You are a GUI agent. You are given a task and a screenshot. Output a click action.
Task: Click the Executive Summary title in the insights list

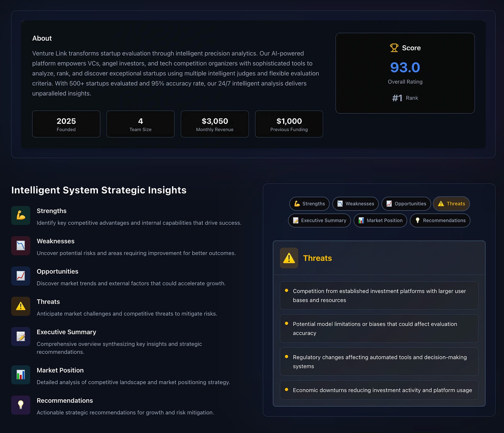point(66,332)
